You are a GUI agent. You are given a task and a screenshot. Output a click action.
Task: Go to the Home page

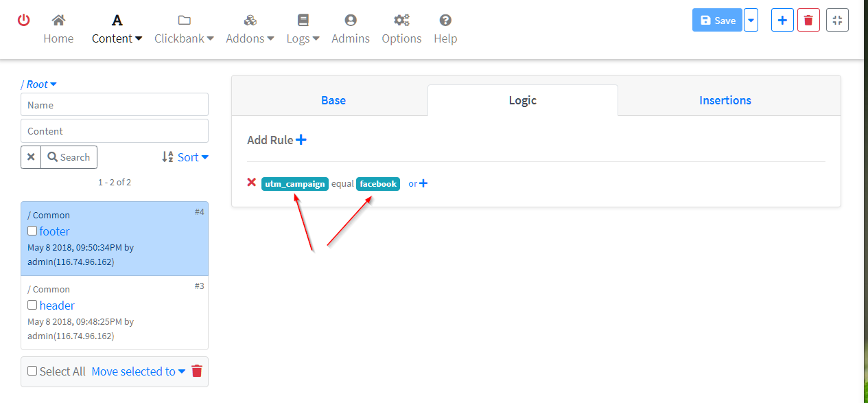tap(58, 30)
